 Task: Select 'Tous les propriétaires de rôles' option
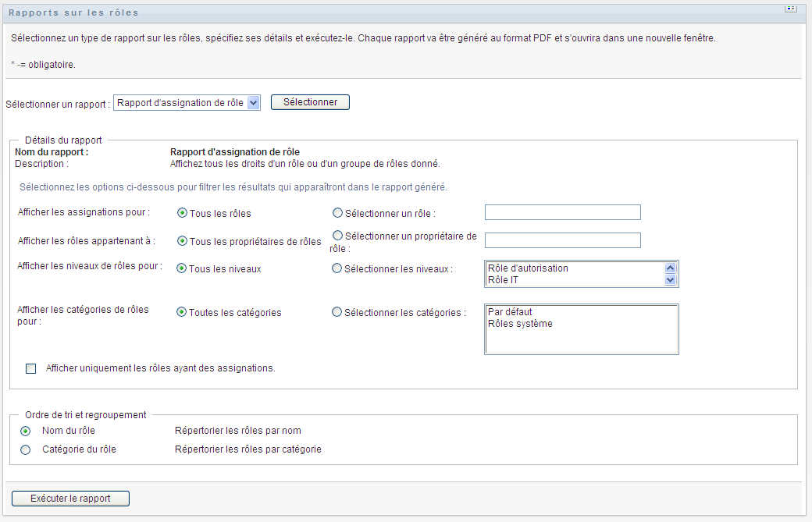pyautogui.click(x=182, y=241)
